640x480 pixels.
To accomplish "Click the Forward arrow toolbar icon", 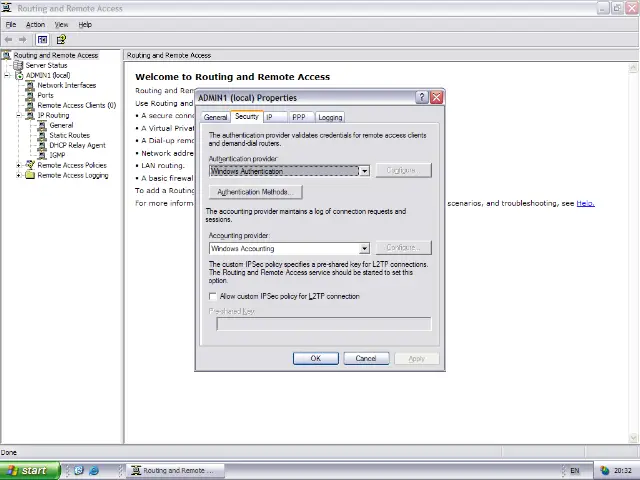I will 22,40.
